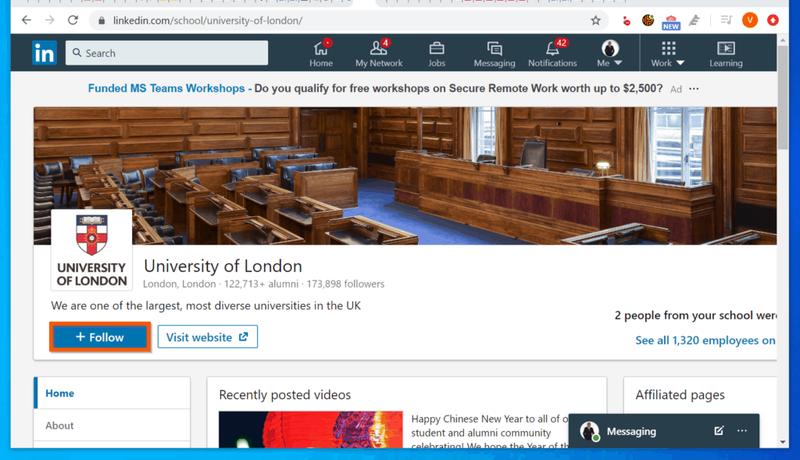Image resolution: width=800 pixels, height=460 pixels.
Task: Open the media playlist control icon
Action: pos(726,20)
